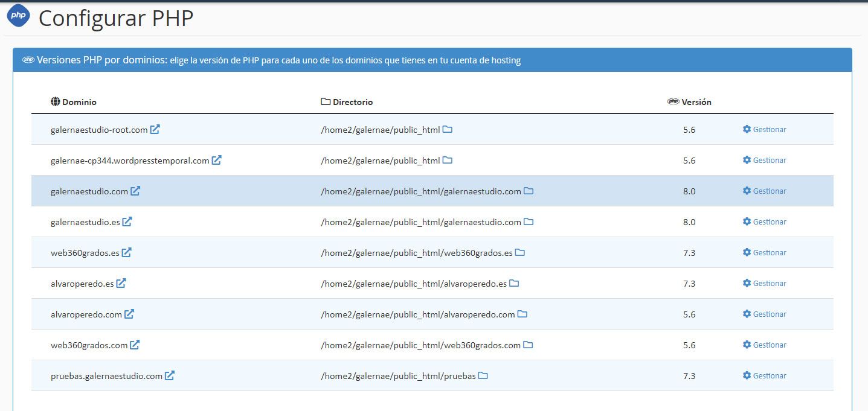Open folder icon after public_html/alvaroperedo.com
This screenshot has width=868, height=411.
(x=522, y=314)
